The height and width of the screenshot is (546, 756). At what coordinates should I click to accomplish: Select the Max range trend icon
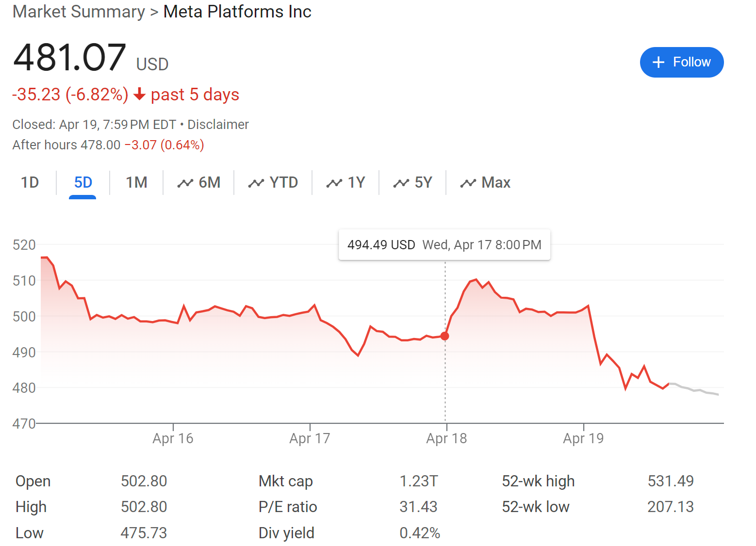(x=467, y=182)
